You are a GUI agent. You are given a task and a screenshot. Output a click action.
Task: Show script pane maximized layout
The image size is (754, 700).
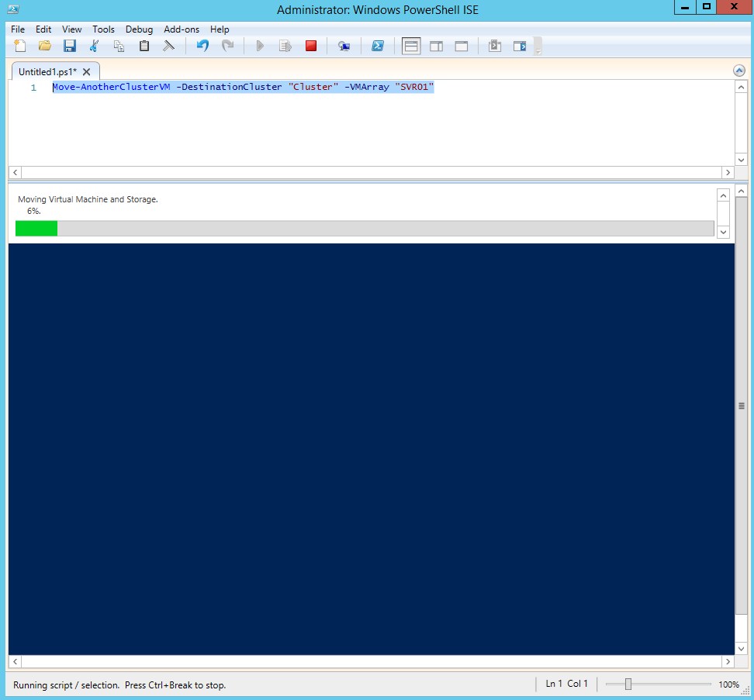coord(462,46)
